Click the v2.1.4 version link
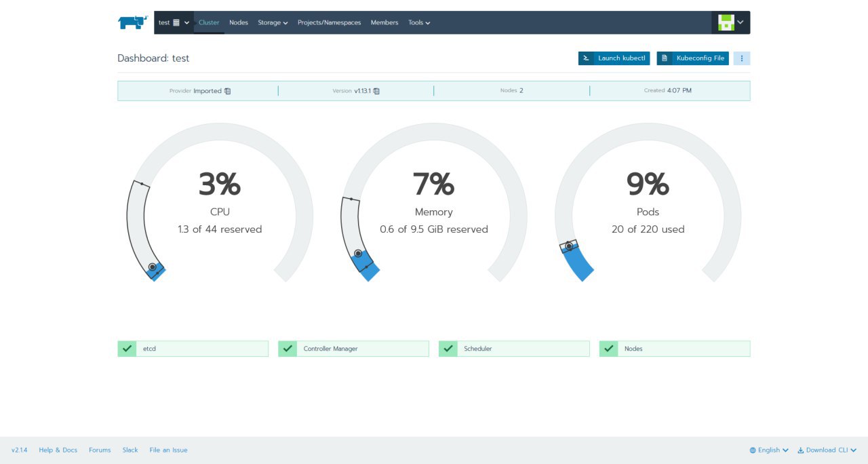868x464 pixels. point(19,450)
